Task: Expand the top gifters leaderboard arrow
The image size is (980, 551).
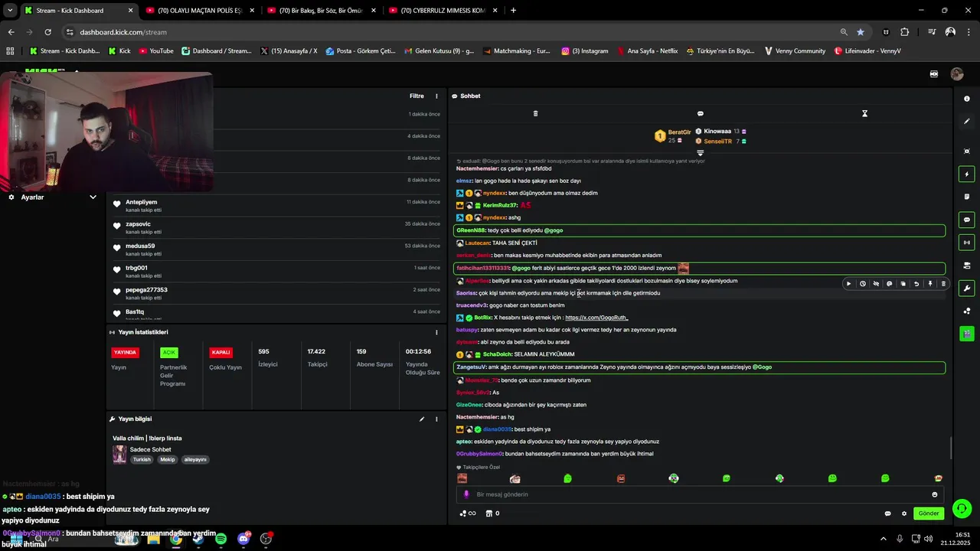Action: coord(700,153)
